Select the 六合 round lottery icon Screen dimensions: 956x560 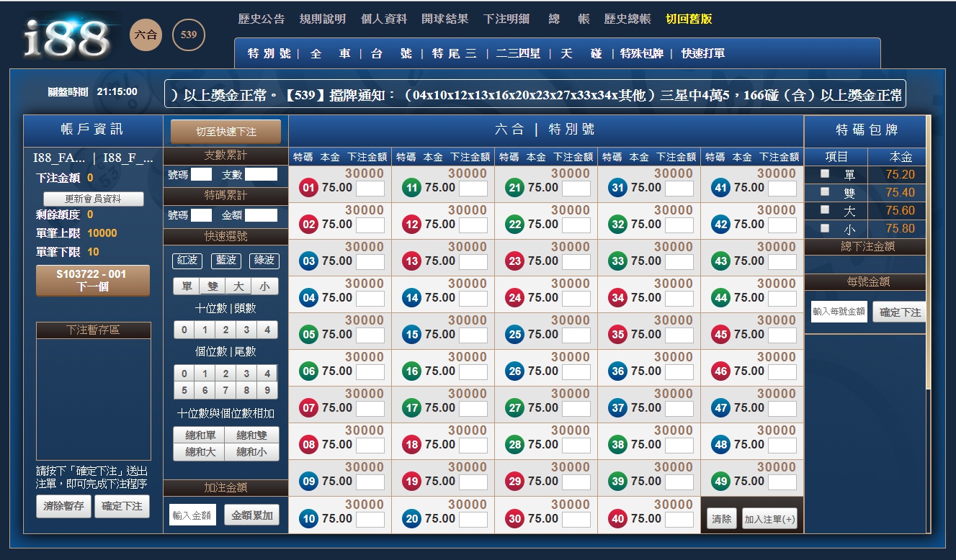click(x=146, y=35)
